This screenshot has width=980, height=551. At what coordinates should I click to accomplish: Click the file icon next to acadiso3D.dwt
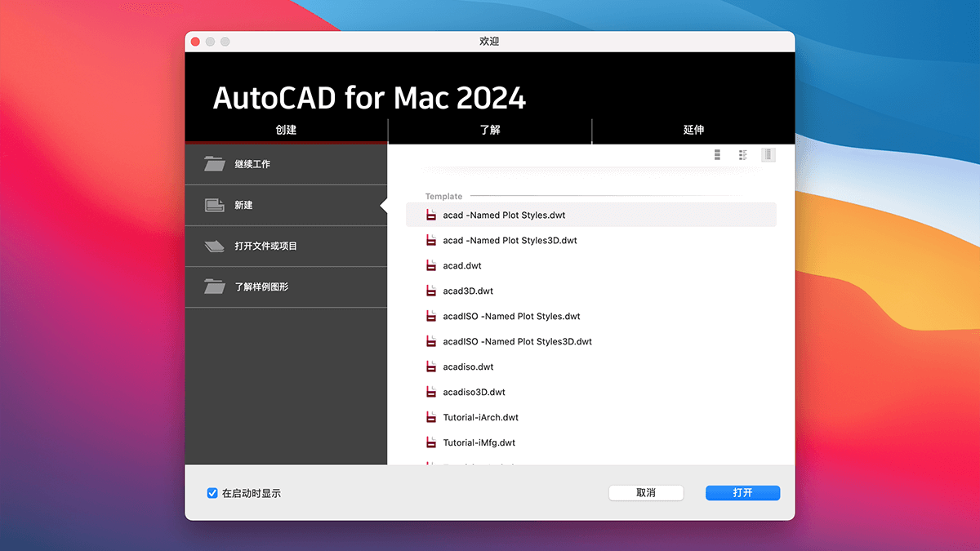coord(431,393)
